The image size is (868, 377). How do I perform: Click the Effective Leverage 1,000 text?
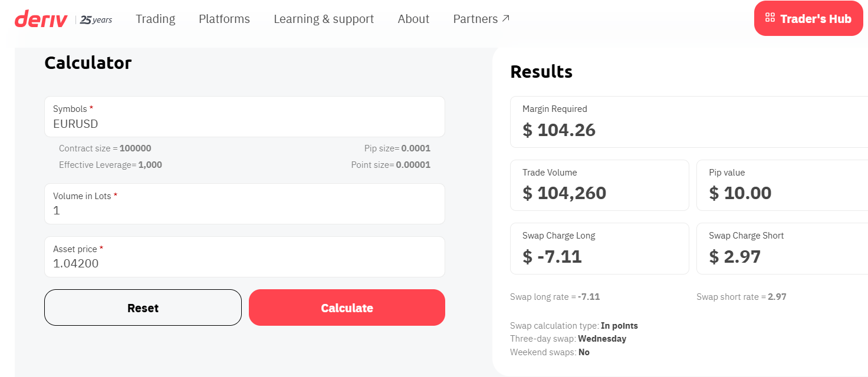[x=110, y=165]
